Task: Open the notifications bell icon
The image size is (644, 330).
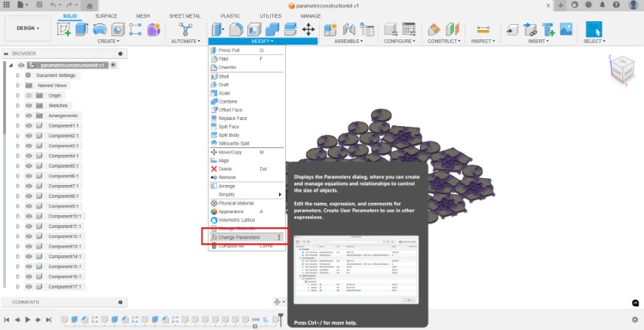Action: click(602, 5)
